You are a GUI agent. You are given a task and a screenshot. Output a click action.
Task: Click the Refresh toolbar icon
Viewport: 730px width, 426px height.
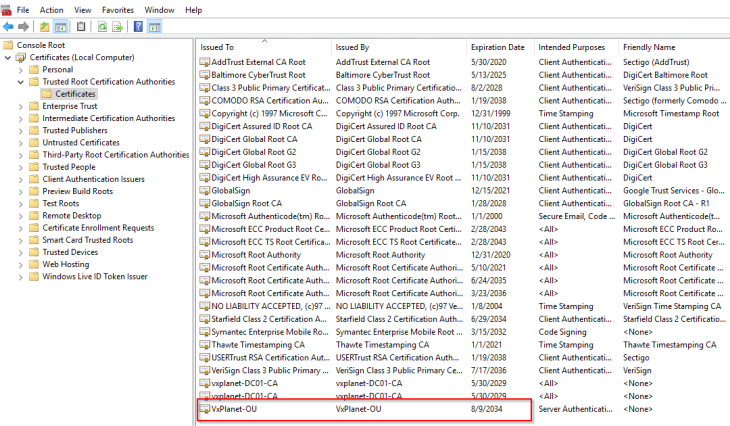pos(102,25)
